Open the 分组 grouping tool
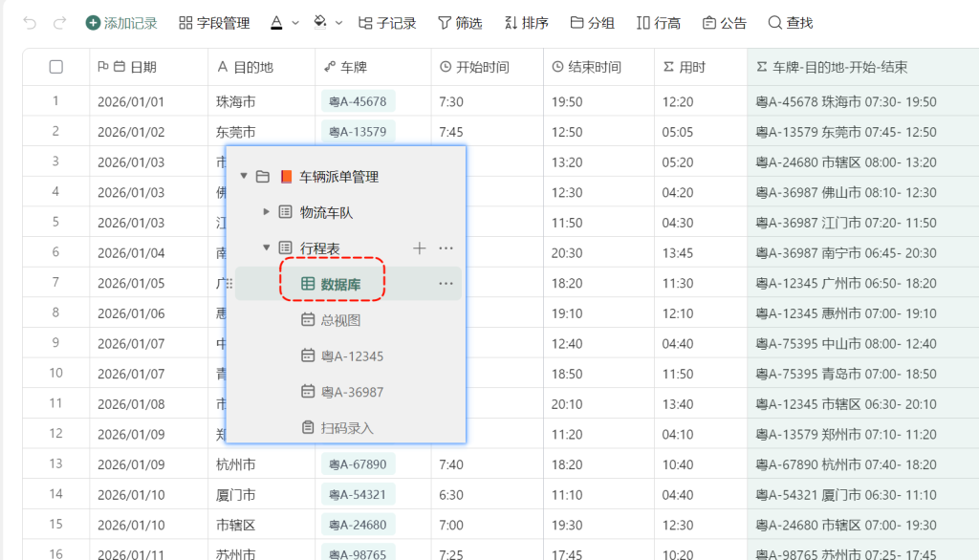Viewport: 979px width, 560px height. [593, 23]
